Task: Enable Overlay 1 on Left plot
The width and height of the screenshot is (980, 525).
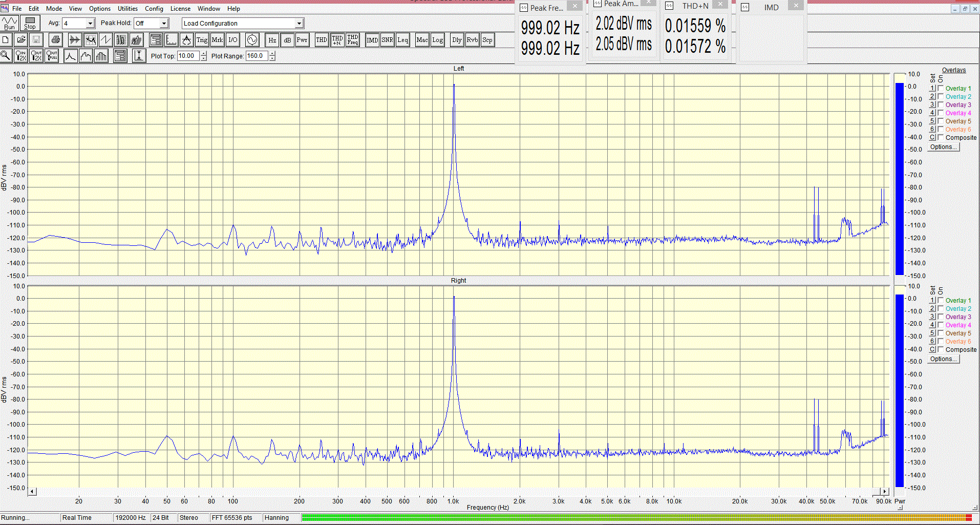Action: [941, 89]
